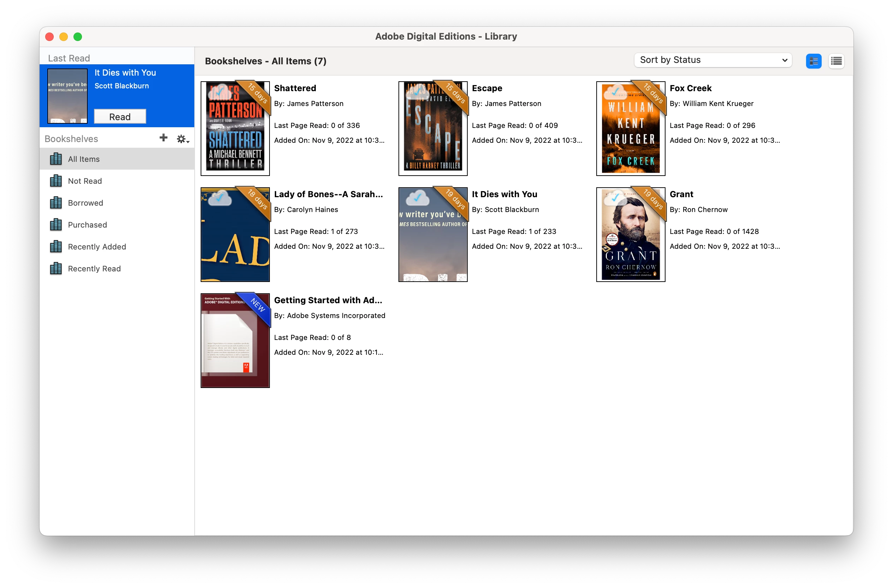Select the Not Read bookshelf

pyautogui.click(x=85, y=181)
